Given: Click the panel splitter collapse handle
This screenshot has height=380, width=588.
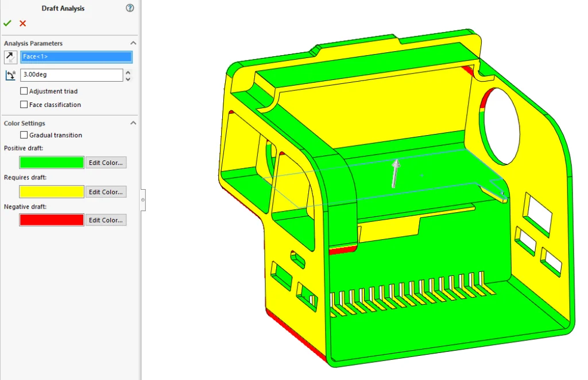Looking at the screenshot, I should pos(143,199).
